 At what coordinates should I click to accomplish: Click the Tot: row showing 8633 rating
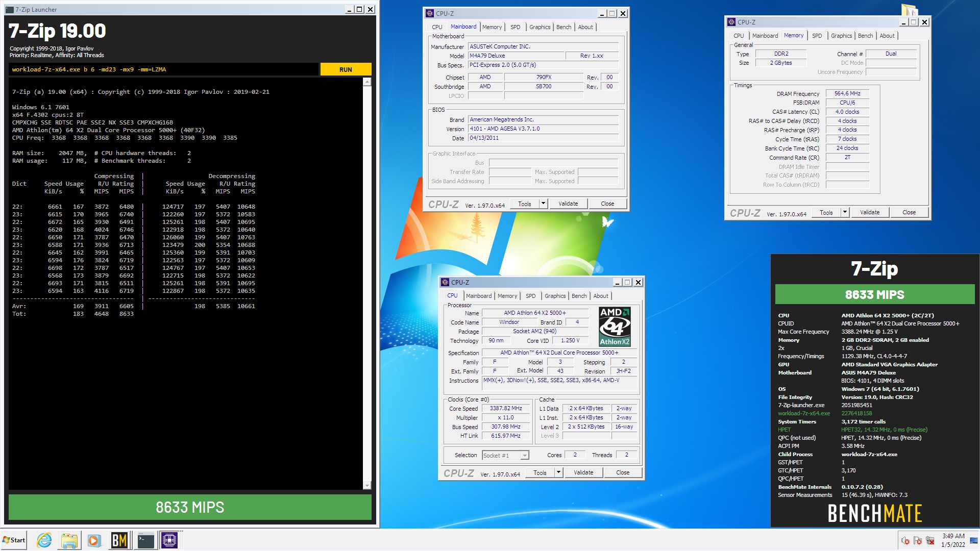pyautogui.click(x=73, y=314)
